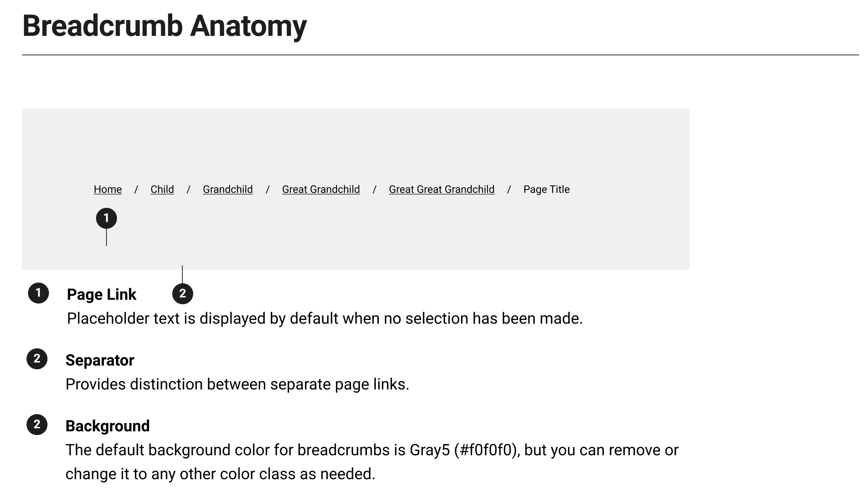Viewport: 868px width, 496px height.
Task: Click the number 2 badge beside Background heading
Action: 37,425
